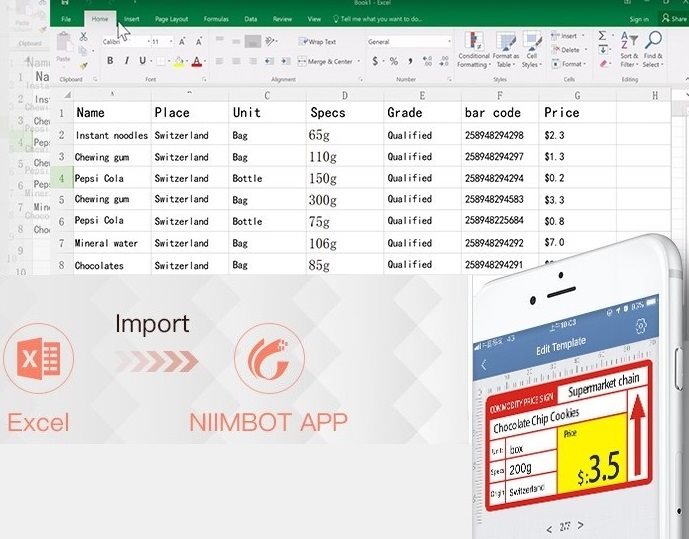The width and height of the screenshot is (689, 539).
Task: Click the $7.0 price cell
Action: coord(577,242)
